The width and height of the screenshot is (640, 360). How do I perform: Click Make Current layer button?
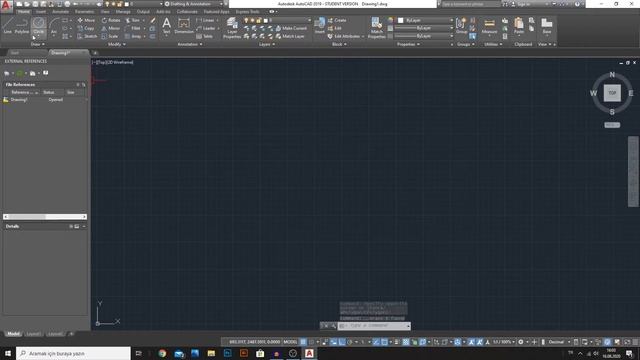[x=291, y=28]
